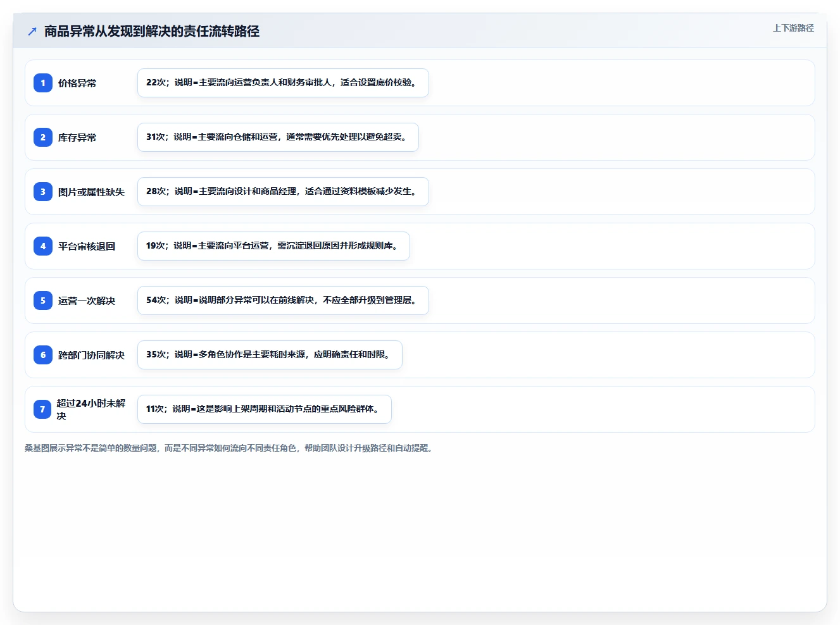Click number badge 2 for 库存异常
840x625 pixels.
click(x=43, y=137)
